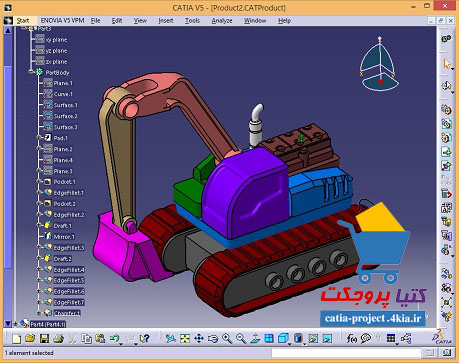Viewport: 459px width, 363px height.
Task: Click the tree scrollbar down arrow
Action: 8,323
